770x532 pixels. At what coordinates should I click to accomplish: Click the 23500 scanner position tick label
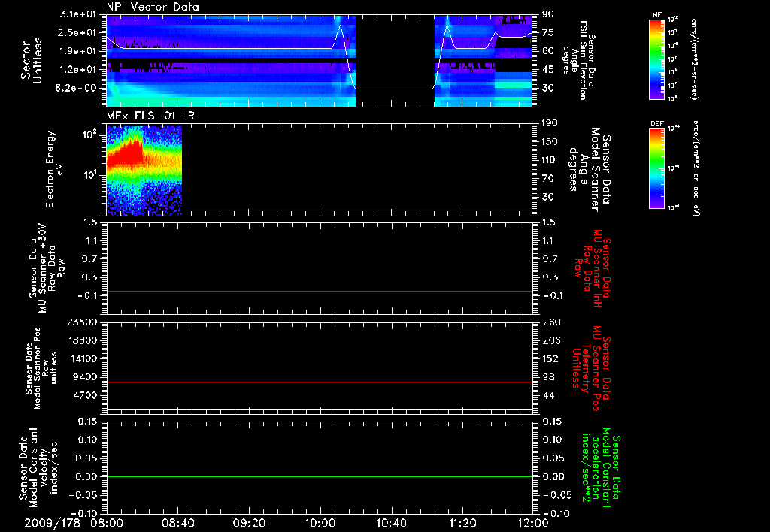click(82, 322)
